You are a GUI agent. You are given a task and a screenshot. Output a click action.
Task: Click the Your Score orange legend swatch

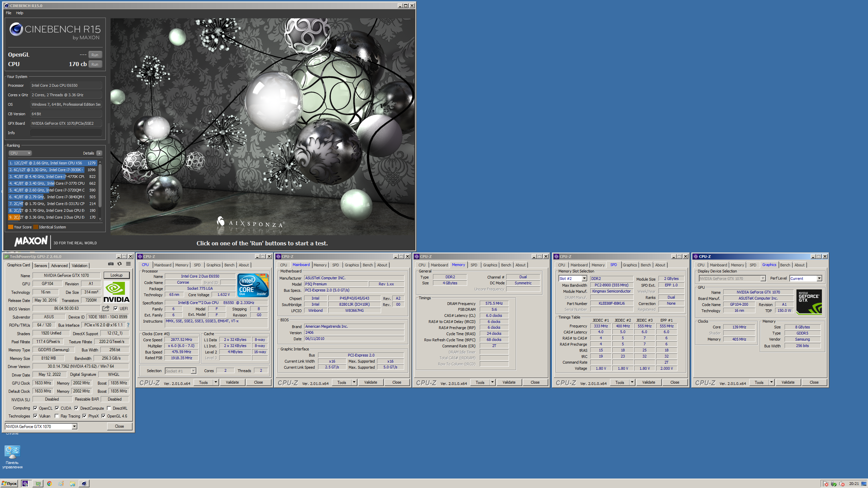(11, 227)
